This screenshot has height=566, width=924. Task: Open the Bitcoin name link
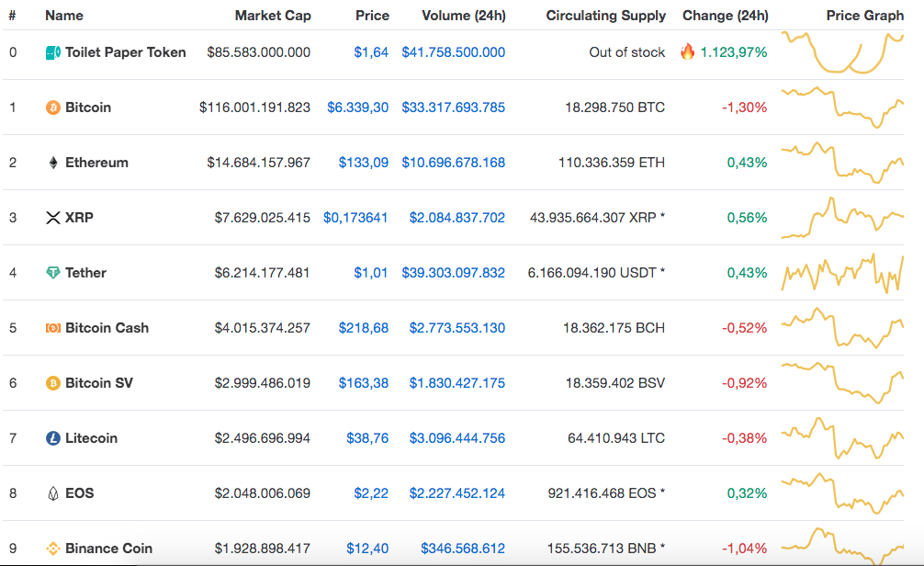click(88, 108)
